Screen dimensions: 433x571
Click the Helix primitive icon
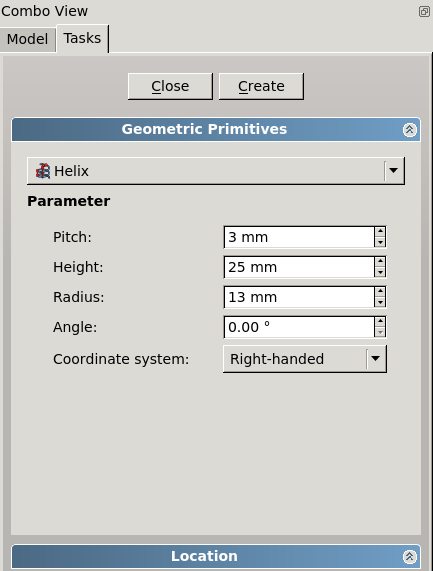43,171
